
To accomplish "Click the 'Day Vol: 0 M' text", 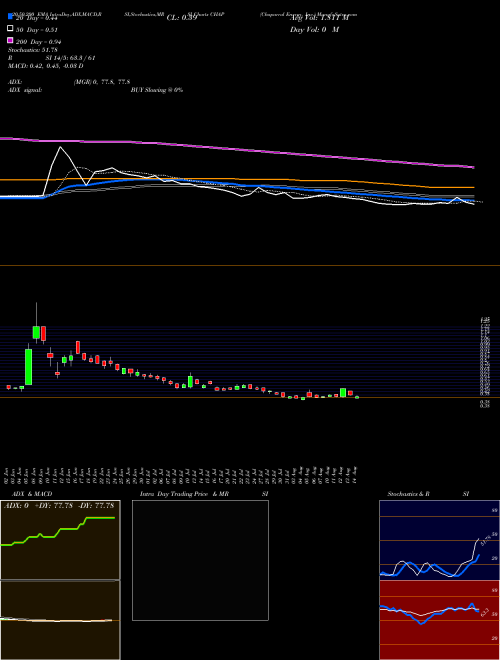I will coord(314,29).
